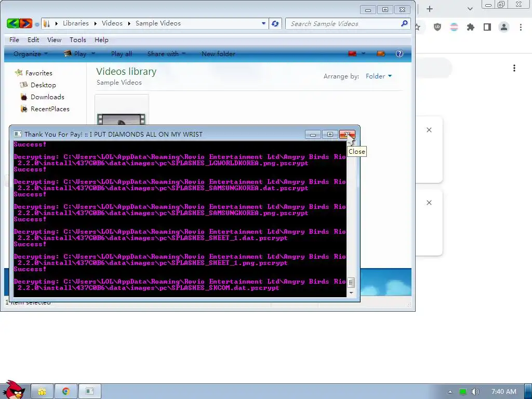Open the three-dot menu in Chrome page
The image size is (532, 399).
[514, 68]
